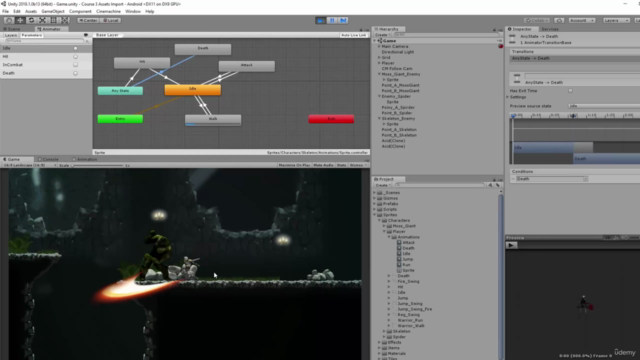Click the cloud services icon
The width and height of the screenshot is (640, 360).
559,20
